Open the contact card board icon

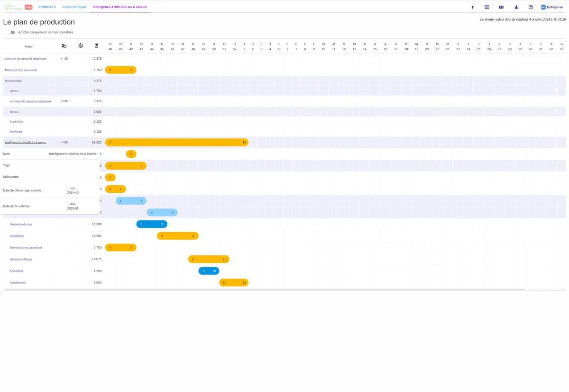click(x=501, y=7)
